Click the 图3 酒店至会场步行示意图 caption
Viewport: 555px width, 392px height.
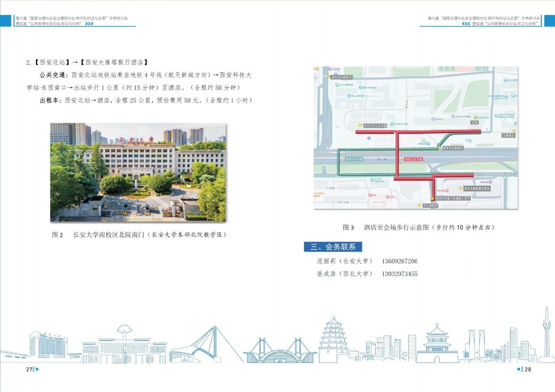click(418, 227)
